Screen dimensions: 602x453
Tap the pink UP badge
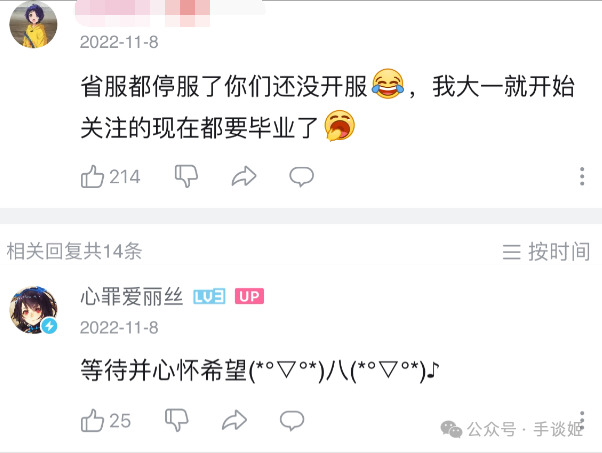[x=249, y=296]
